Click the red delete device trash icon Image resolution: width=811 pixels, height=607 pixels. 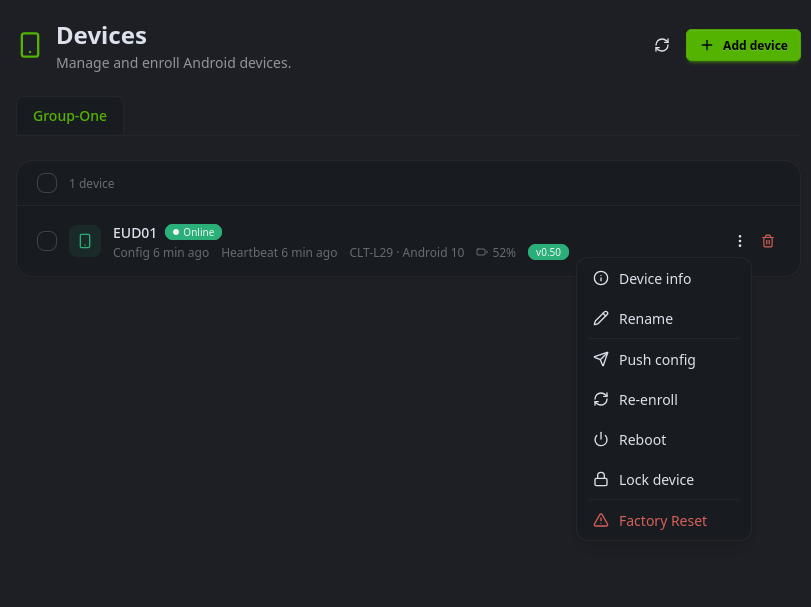(768, 241)
